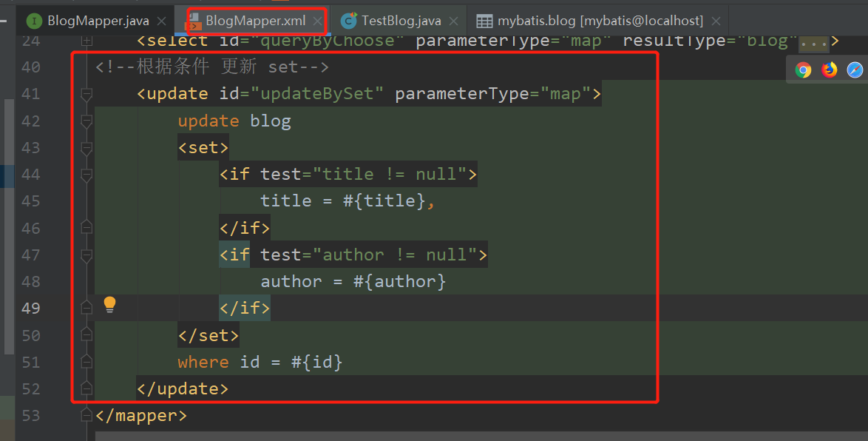The width and height of the screenshot is (868, 441).
Task: Click the closing </set> tag
Action: [208, 335]
